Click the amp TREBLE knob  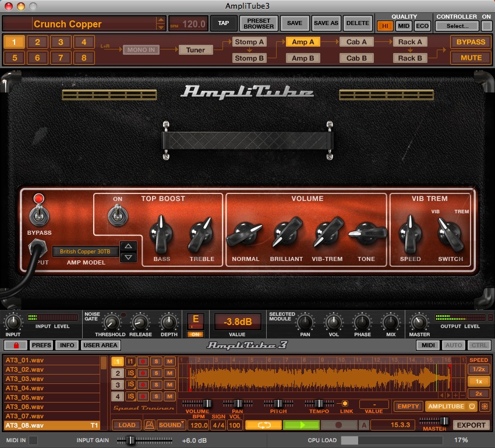[x=201, y=235]
